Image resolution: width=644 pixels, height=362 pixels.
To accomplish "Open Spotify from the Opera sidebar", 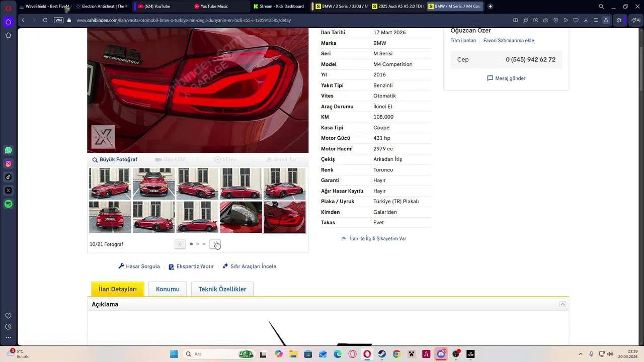I will pos(9,204).
